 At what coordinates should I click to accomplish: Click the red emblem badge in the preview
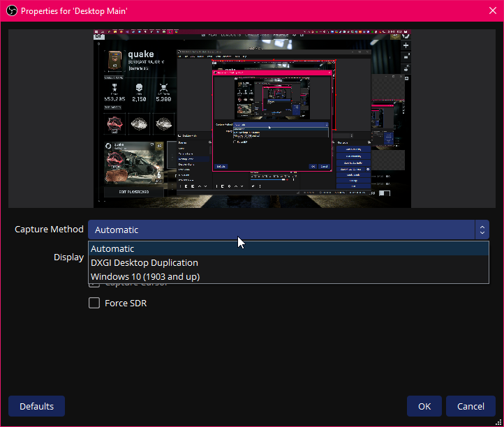tap(114, 123)
